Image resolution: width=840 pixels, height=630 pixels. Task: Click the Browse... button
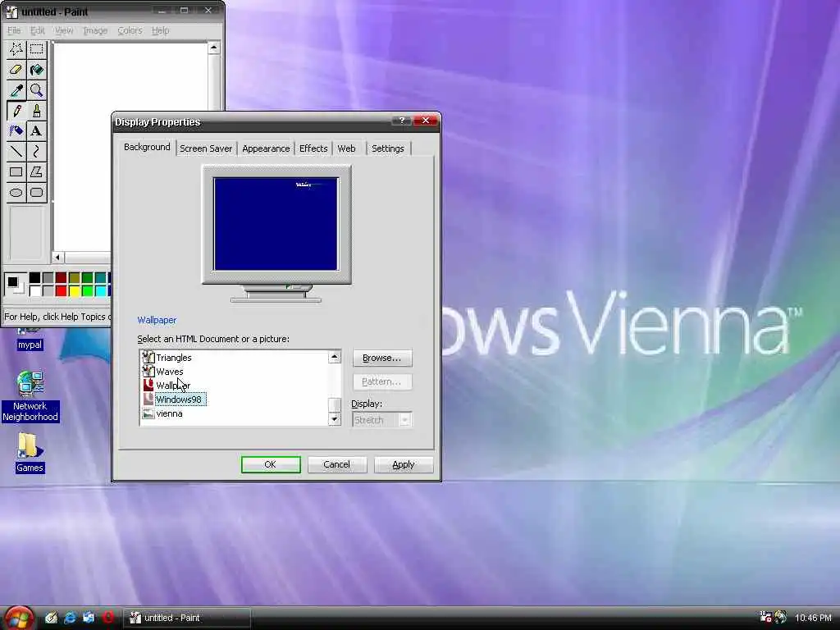click(x=382, y=358)
